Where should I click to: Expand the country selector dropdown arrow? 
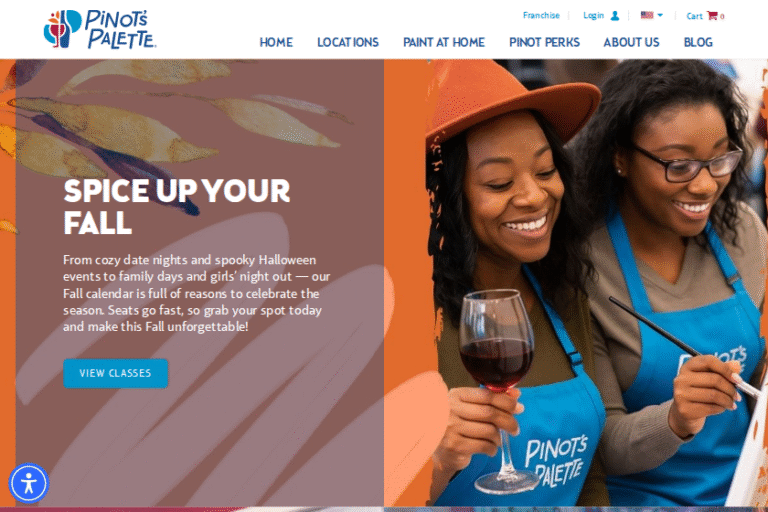[x=660, y=15]
